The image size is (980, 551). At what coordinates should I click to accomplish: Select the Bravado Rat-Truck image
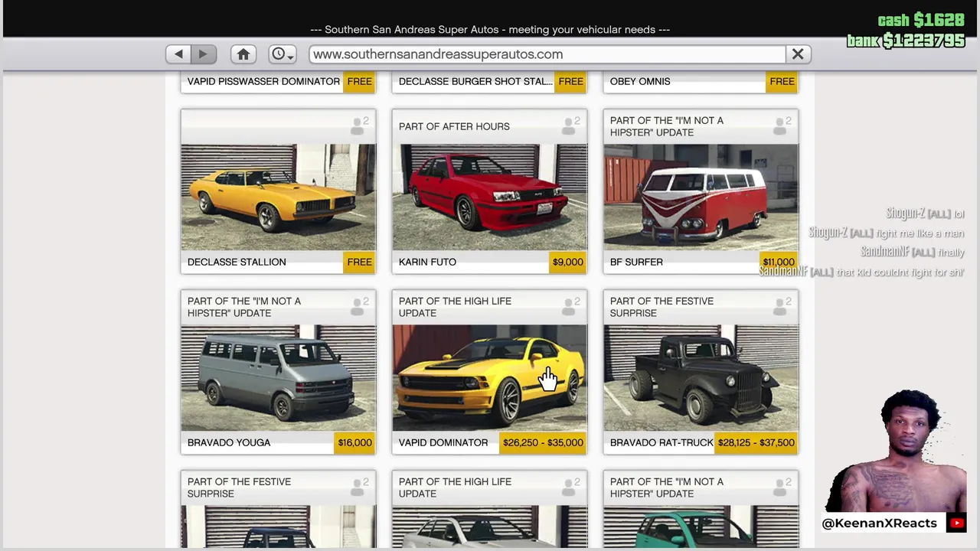701,378
